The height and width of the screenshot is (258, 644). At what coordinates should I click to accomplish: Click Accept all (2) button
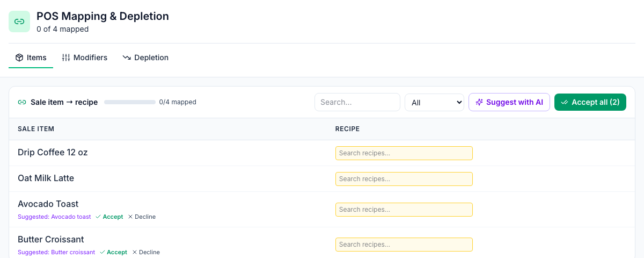click(x=590, y=102)
